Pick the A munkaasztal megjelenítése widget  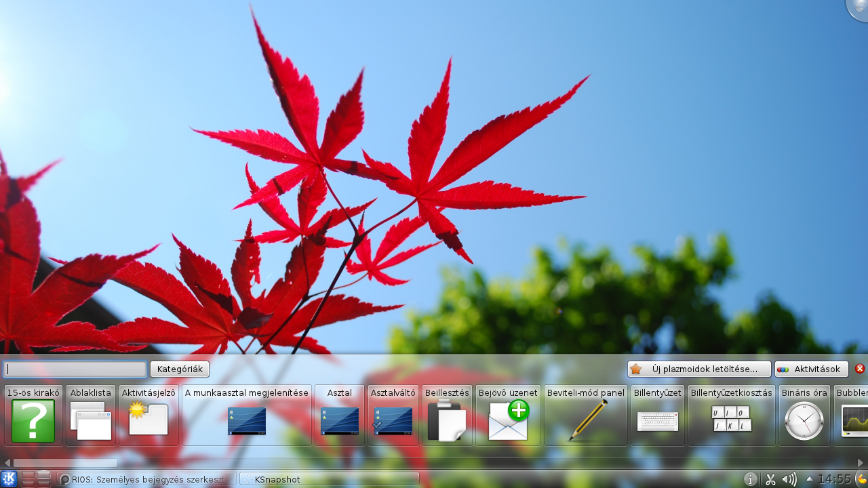(247, 415)
